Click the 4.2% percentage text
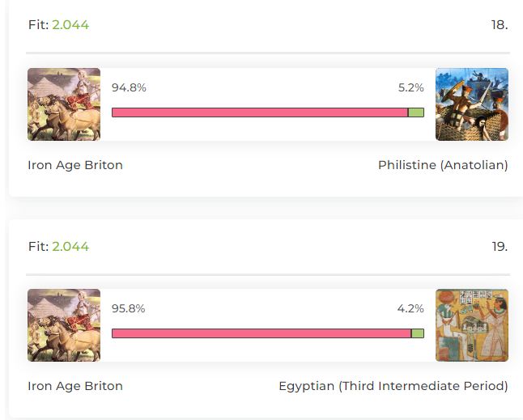 pyautogui.click(x=410, y=308)
